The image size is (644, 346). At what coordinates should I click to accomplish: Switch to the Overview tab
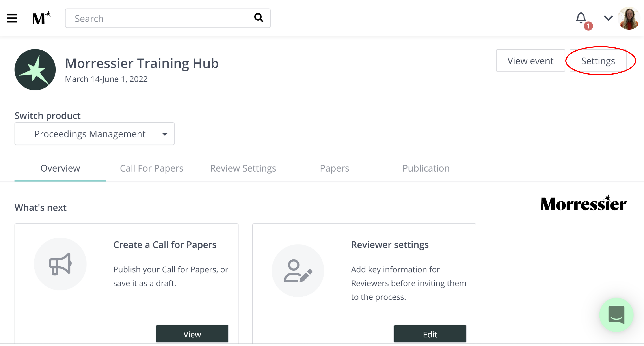(60, 168)
